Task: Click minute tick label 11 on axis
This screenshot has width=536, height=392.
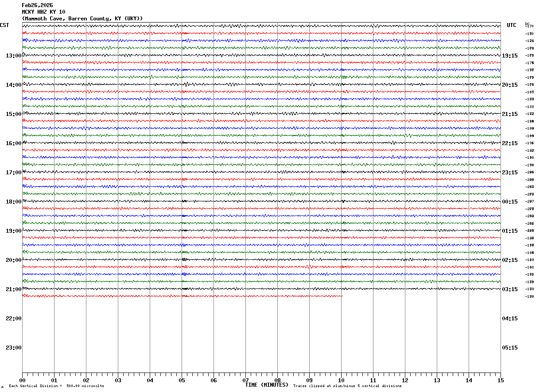Action: pyautogui.click(x=373, y=380)
